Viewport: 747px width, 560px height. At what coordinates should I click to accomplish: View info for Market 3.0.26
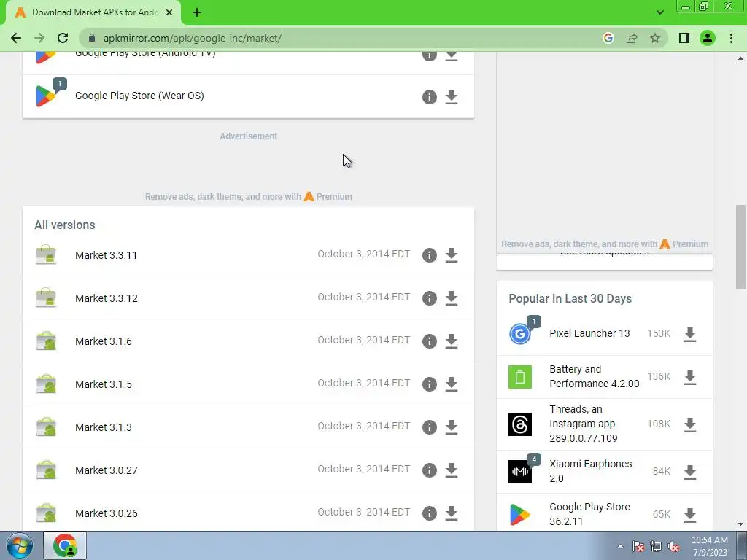point(429,513)
